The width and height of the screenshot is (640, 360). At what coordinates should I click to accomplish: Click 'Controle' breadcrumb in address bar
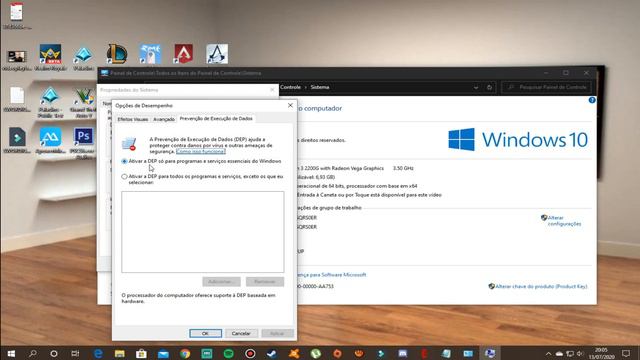coord(291,87)
